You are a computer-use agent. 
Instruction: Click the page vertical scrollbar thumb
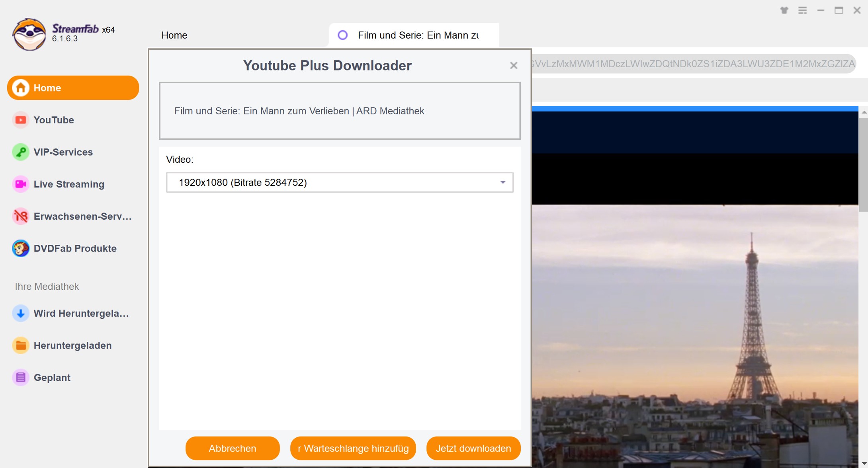coord(863,164)
